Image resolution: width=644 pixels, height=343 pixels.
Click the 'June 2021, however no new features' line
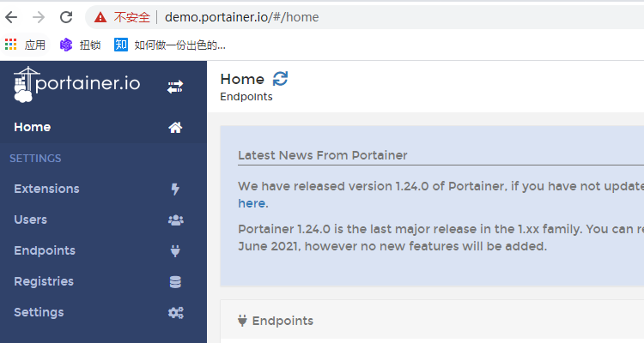(x=392, y=246)
